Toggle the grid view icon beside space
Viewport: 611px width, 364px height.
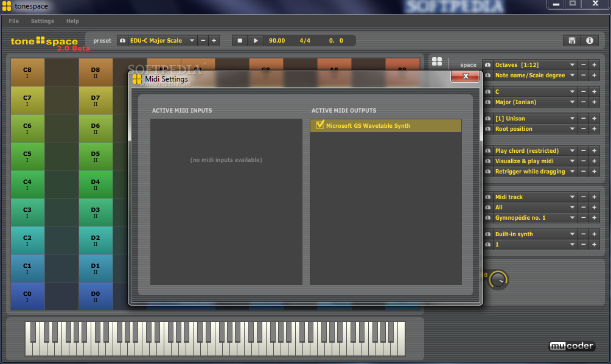(x=437, y=61)
